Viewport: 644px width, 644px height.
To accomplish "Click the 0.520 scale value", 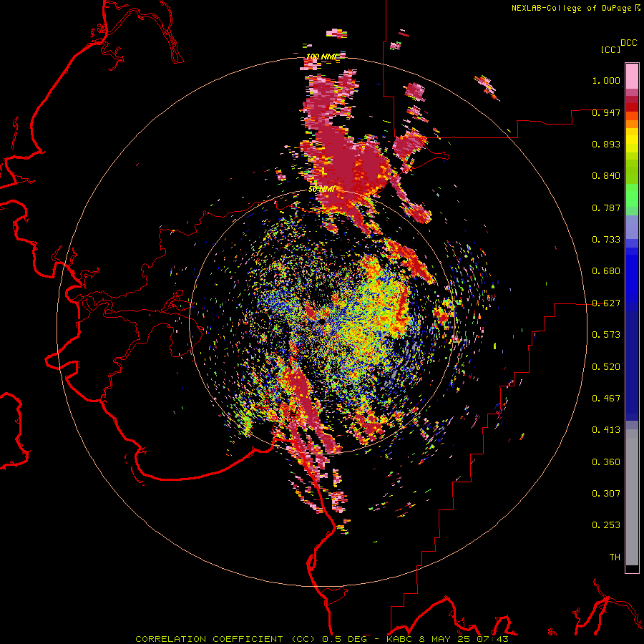I will click(x=606, y=367).
